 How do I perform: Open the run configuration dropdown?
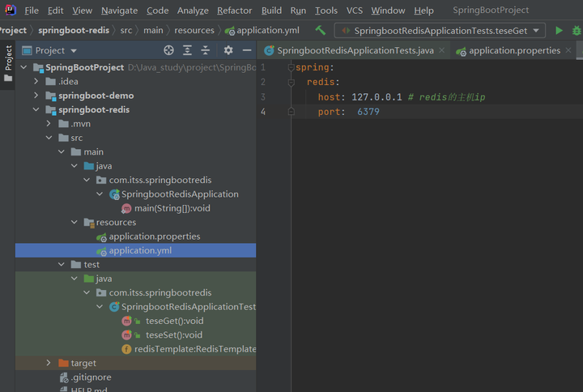tap(441, 30)
